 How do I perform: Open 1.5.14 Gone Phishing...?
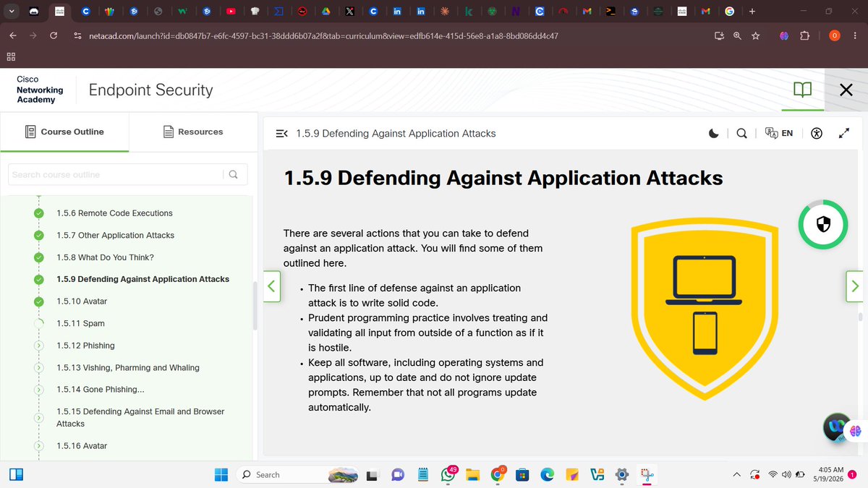[101, 390]
